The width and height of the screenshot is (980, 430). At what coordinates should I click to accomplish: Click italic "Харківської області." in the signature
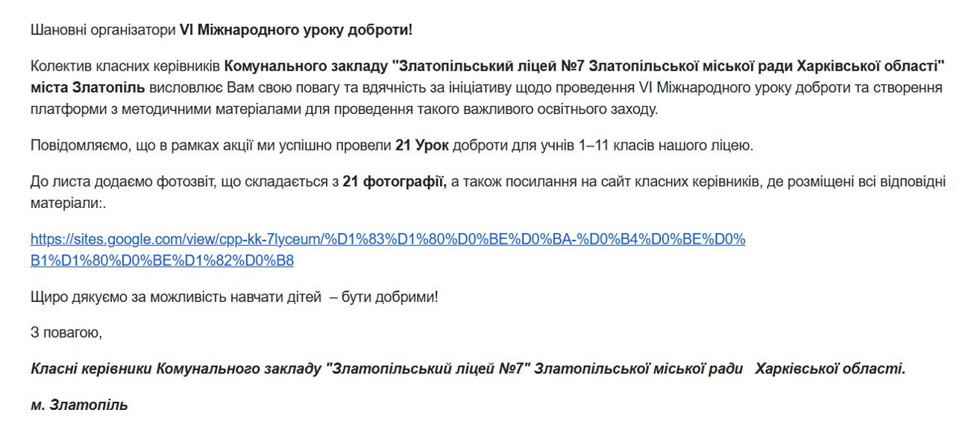pyautogui.click(x=830, y=369)
